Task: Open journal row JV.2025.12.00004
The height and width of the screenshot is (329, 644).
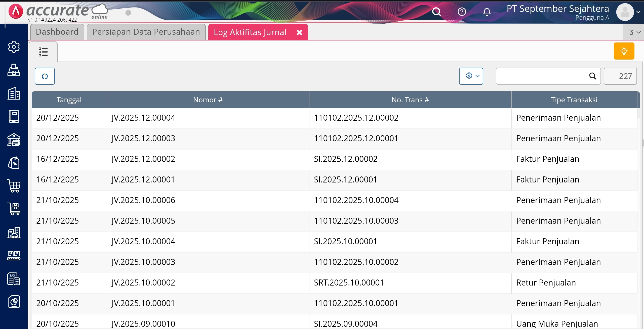Action: coord(143,118)
